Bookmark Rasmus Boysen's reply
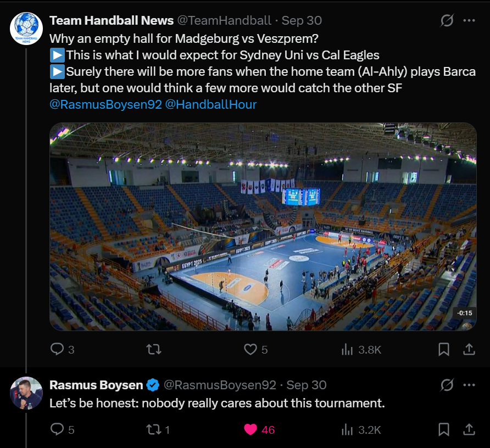Screen dimensions: 490x448 pos(444,429)
